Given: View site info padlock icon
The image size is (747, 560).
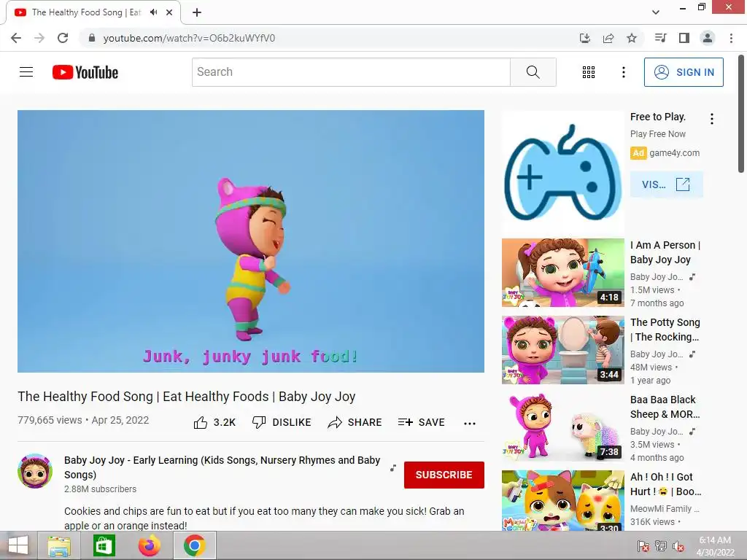Looking at the screenshot, I should (91, 38).
